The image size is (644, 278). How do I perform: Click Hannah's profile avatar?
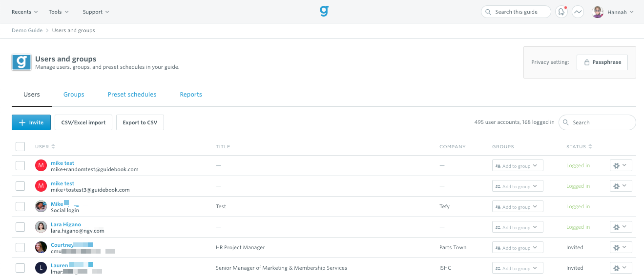point(598,12)
